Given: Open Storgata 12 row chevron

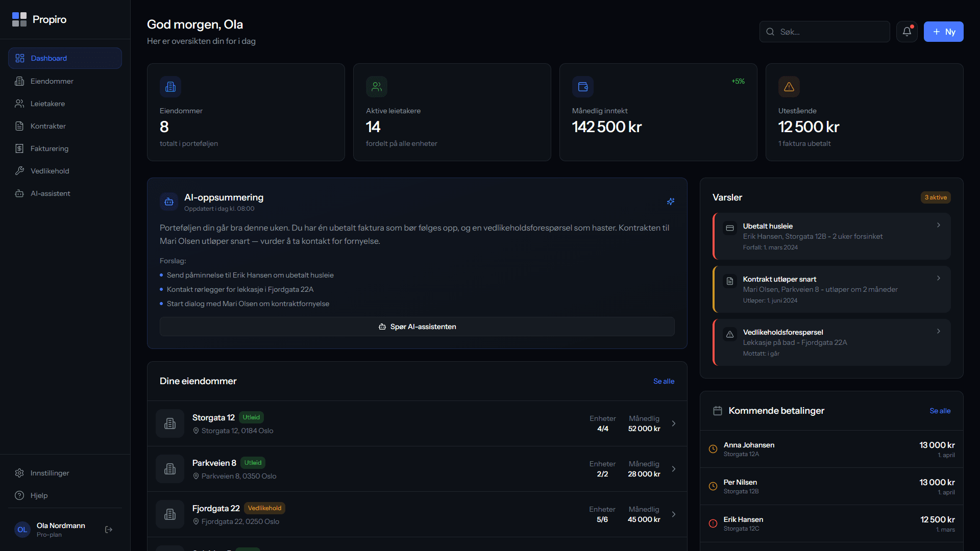Looking at the screenshot, I should (674, 423).
